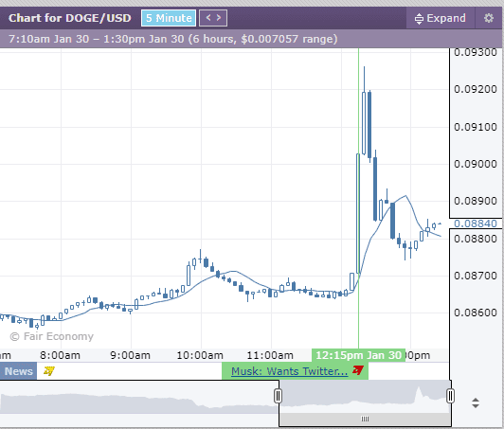504x429 pixels.
Task: Click the 0.08700 price axis label
Action: 476,276
